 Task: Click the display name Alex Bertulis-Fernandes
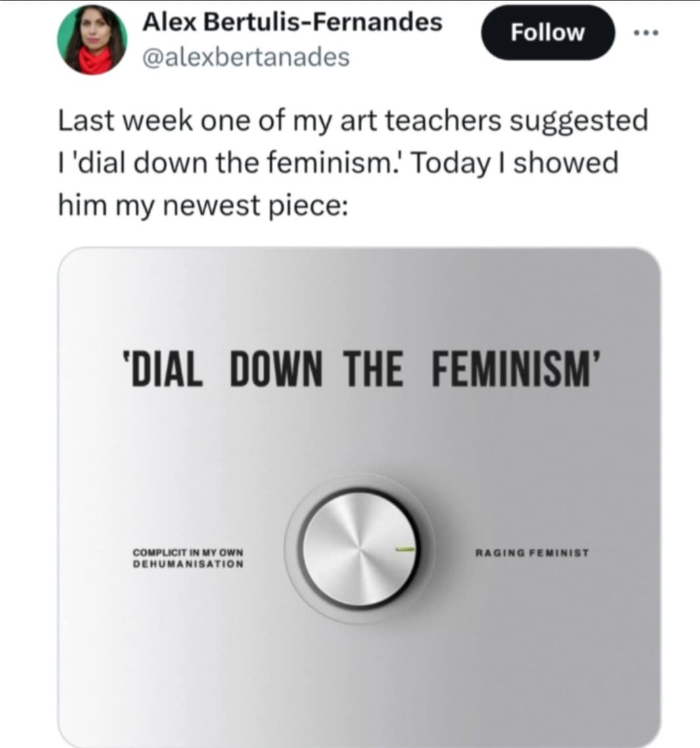coord(294,21)
